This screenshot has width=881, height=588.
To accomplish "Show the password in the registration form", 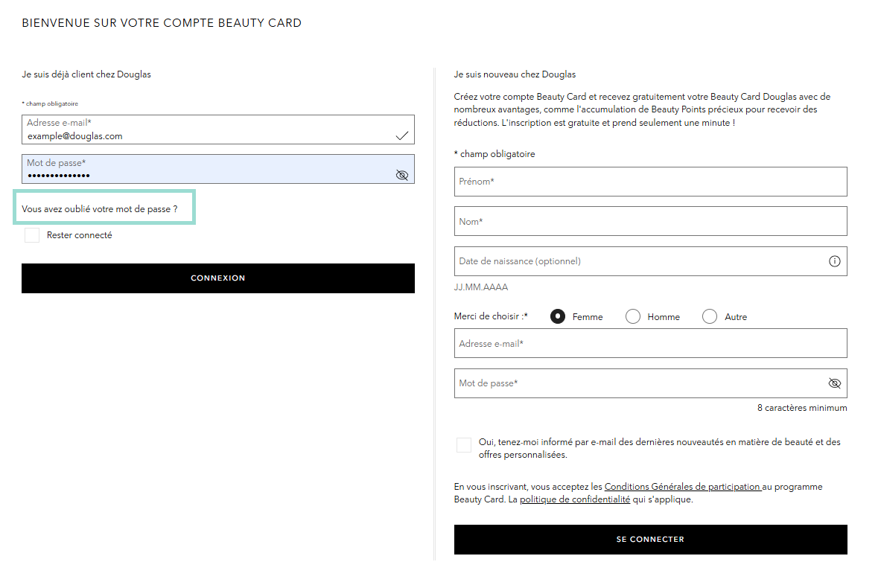I will [834, 383].
